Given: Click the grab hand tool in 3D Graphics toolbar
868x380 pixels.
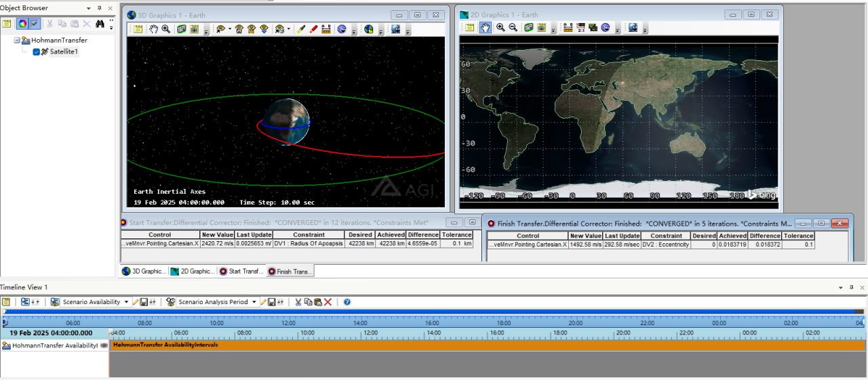Looking at the screenshot, I should pyautogui.click(x=153, y=29).
